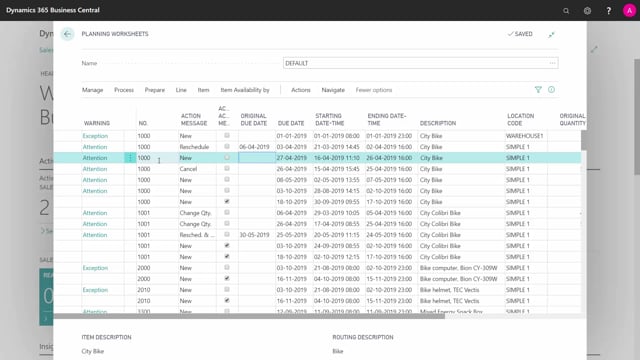Screen dimensions: 640x360
Task: Click the back arrow beside Planning Worksheets
Action: [67, 34]
